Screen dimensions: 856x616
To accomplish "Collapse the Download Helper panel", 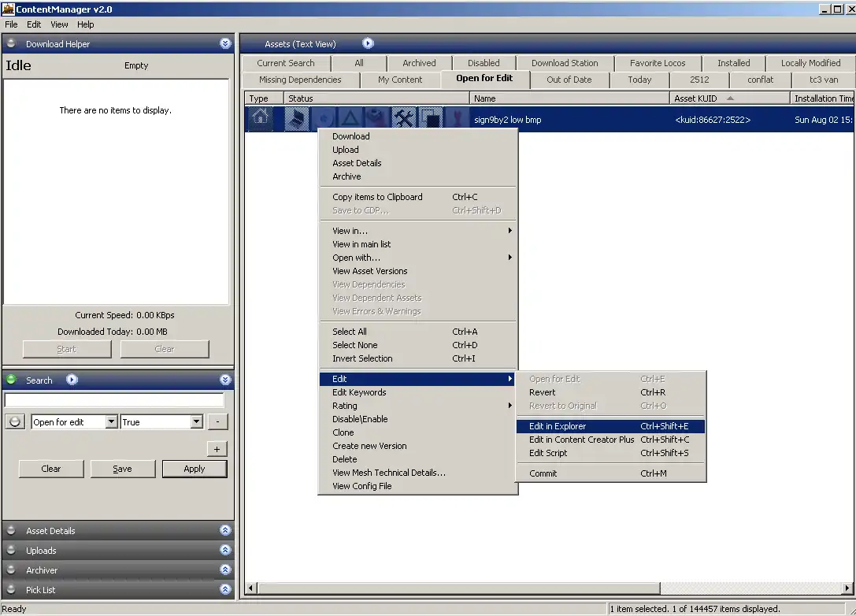I will [x=225, y=44].
